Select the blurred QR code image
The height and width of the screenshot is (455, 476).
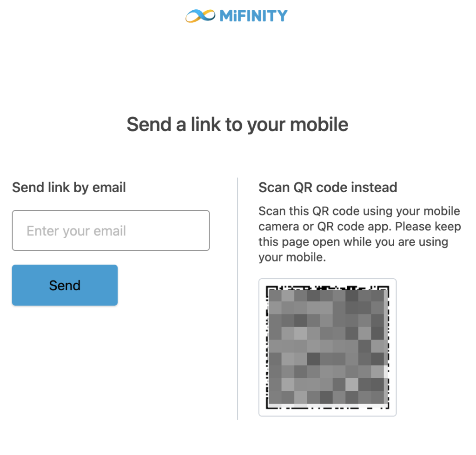click(327, 347)
